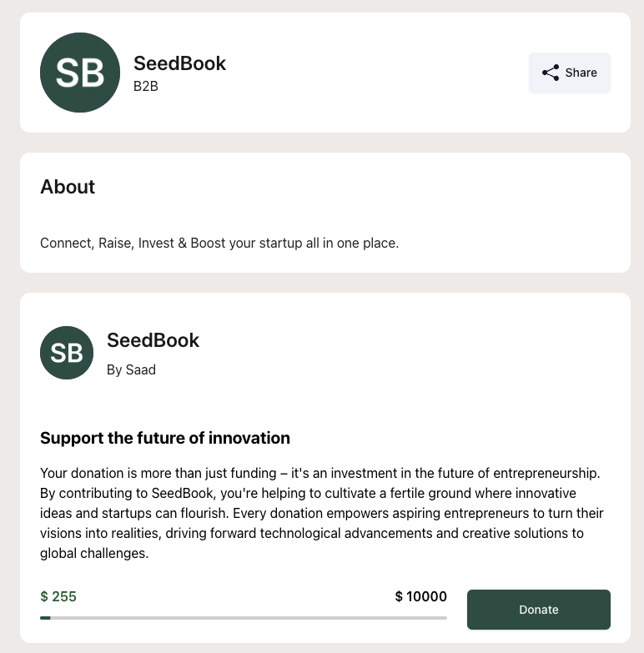
Task: Click the $ 10000 goal amount
Action: (x=420, y=596)
